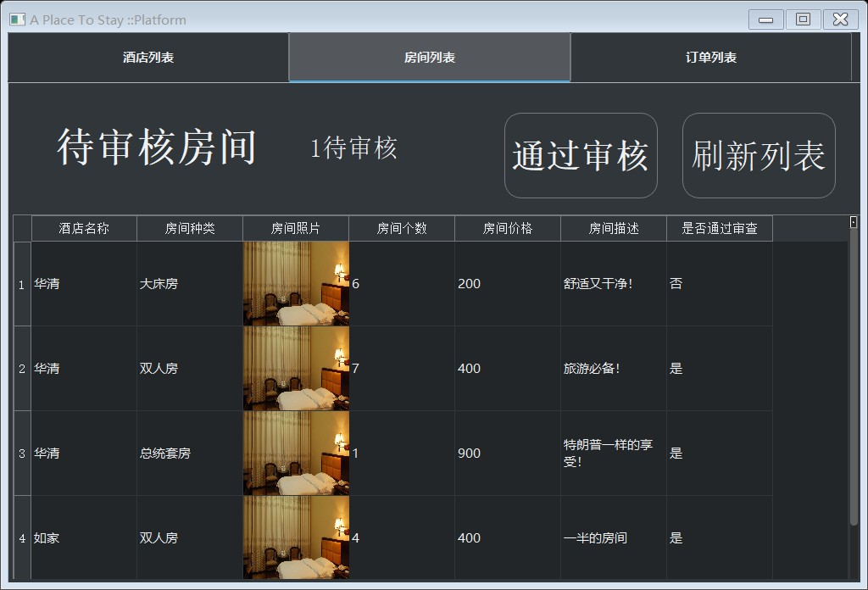
Task: Select the 否 approval status cell
Action: click(720, 284)
